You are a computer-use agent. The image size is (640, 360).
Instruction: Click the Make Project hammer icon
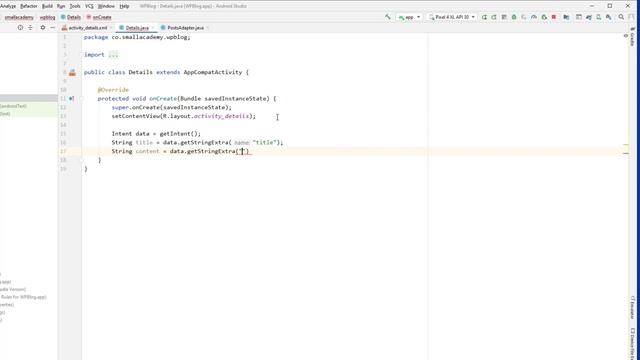388,17
